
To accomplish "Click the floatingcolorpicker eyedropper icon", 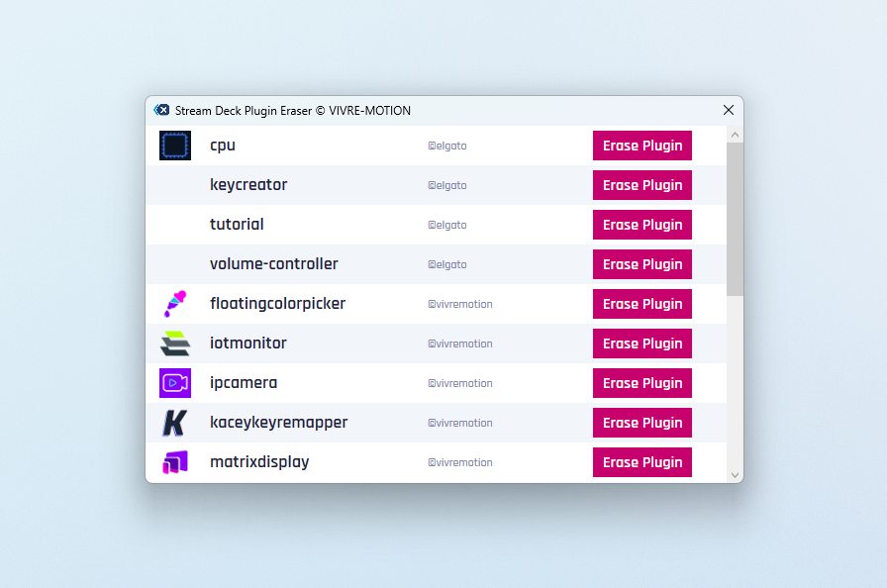I will (175, 304).
